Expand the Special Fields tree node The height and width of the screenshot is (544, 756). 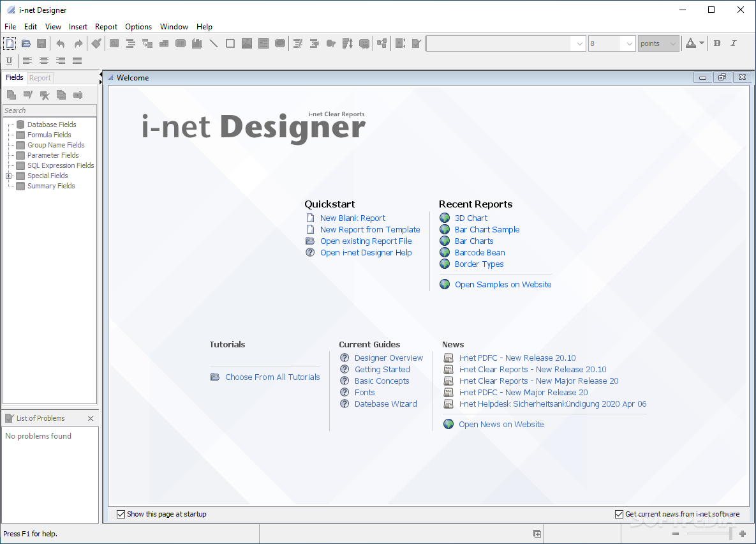(x=9, y=176)
